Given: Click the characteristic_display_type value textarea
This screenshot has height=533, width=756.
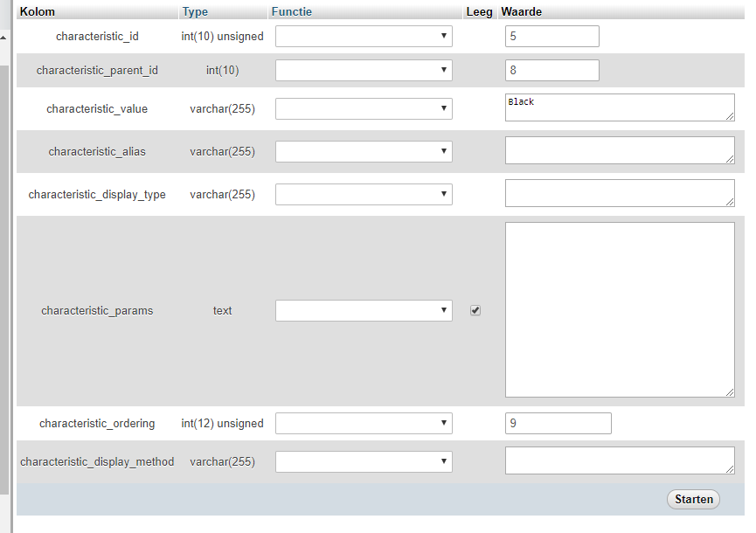Looking at the screenshot, I should (620, 193).
